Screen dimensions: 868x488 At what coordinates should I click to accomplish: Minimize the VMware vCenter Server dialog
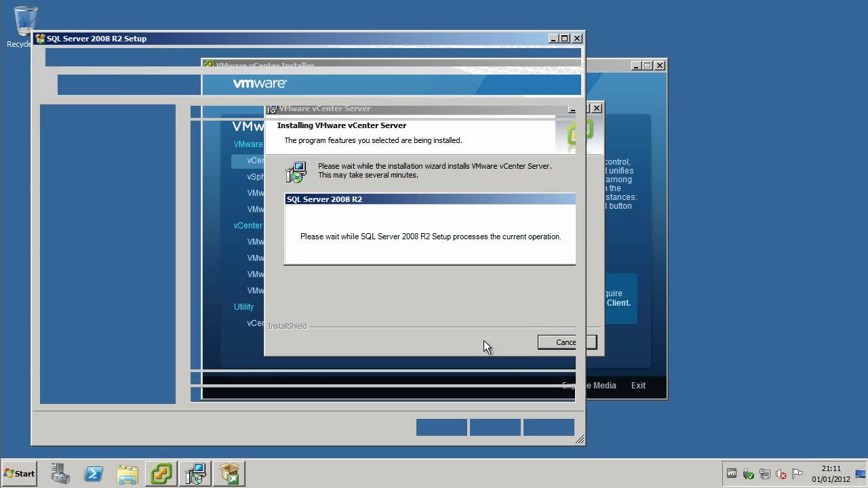tap(572, 108)
